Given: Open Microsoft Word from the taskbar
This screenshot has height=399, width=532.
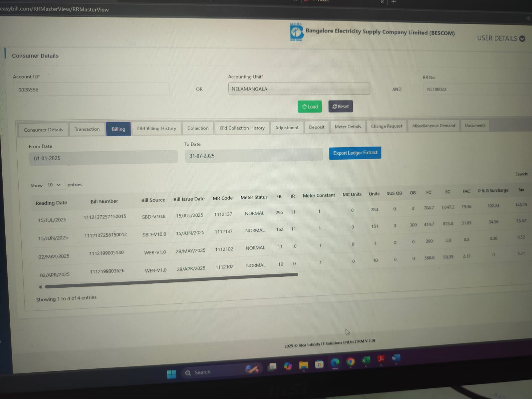Looking at the screenshot, I should (x=396, y=358).
